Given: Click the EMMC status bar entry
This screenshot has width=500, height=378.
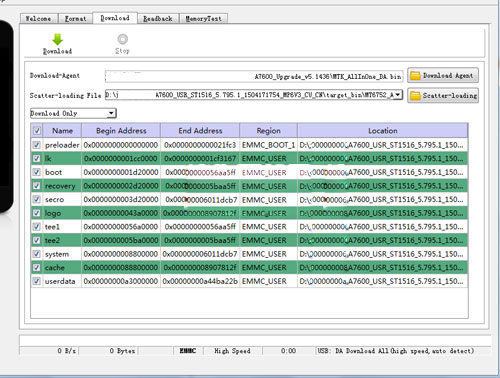Looking at the screenshot, I should pos(188,351).
